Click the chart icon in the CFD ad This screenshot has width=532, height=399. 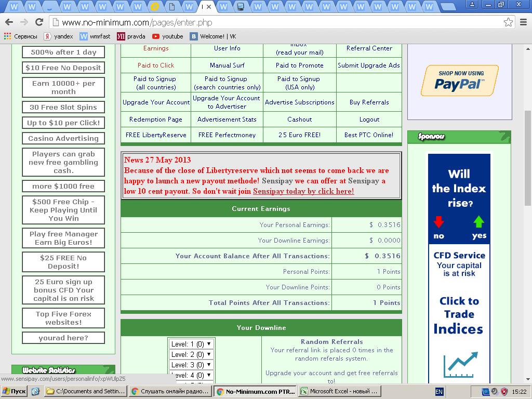click(460, 365)
